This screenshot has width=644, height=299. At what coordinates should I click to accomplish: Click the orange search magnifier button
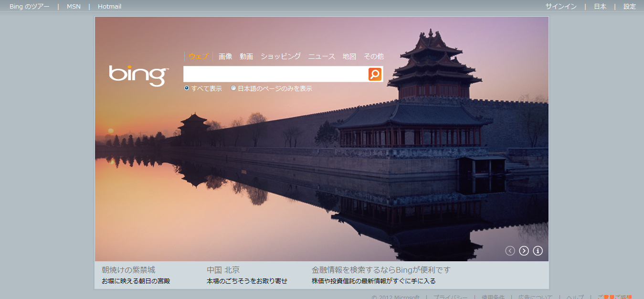[x=375, y=74]
